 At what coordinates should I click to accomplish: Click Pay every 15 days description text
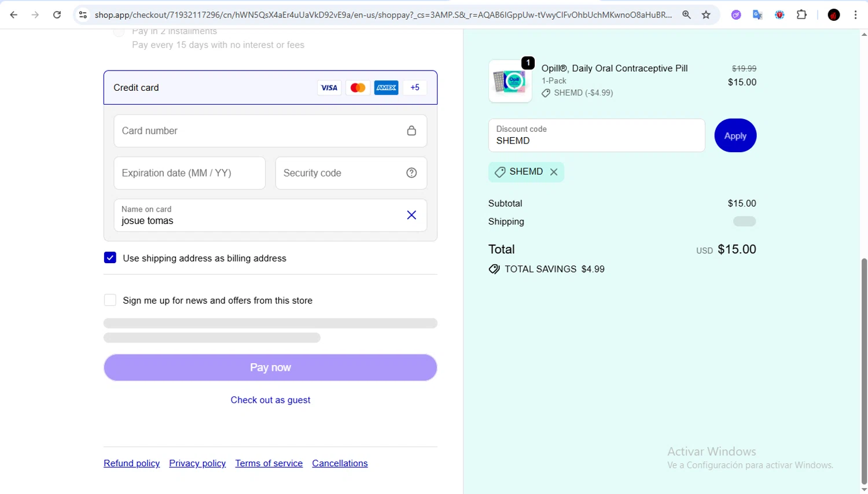[218, 45]
